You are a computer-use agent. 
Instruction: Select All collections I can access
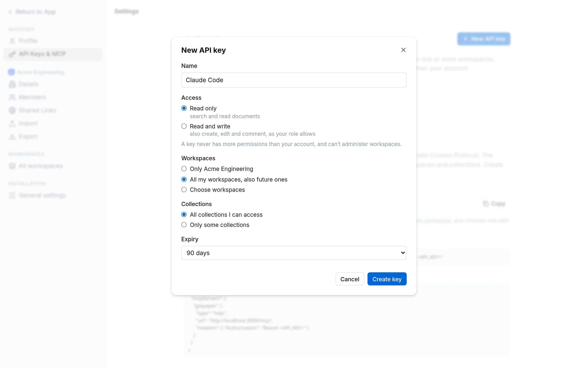pyautogui.click(x=184, y=214)
